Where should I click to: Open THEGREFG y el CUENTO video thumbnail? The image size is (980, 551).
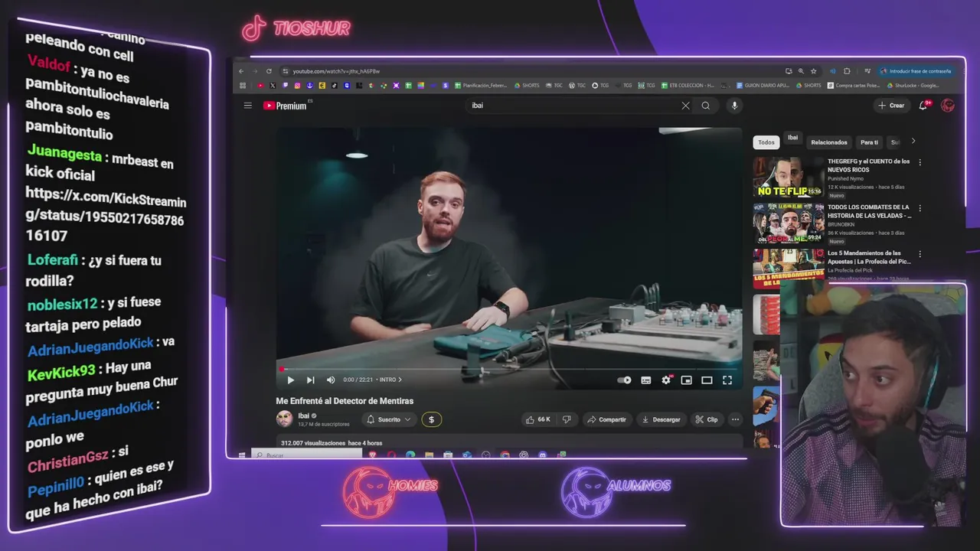coord(789,178)
